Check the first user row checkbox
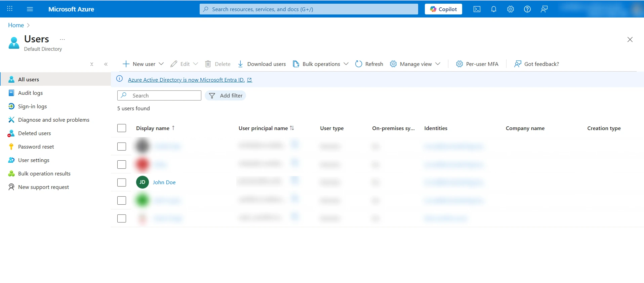 [x=122, y=147]
